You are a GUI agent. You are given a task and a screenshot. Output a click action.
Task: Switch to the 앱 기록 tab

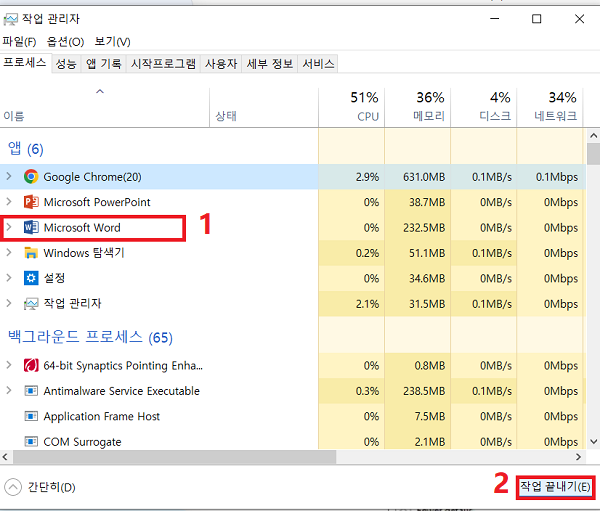(103, 64)
